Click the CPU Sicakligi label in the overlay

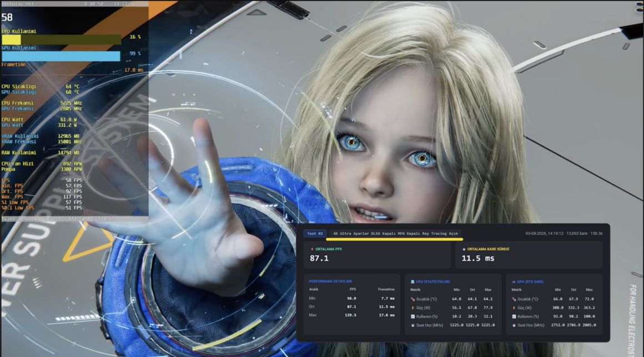[19, 87]
